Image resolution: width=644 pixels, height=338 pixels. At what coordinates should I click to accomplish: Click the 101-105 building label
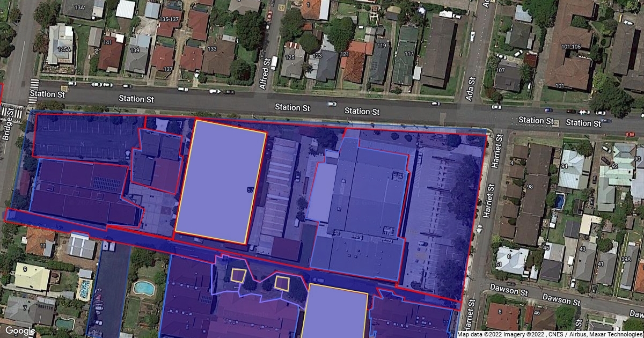pyautogui.click(x=571, y=47)
